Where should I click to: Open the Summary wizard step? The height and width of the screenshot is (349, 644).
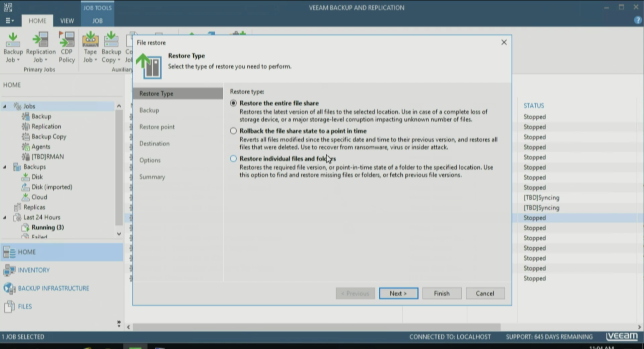152,177
